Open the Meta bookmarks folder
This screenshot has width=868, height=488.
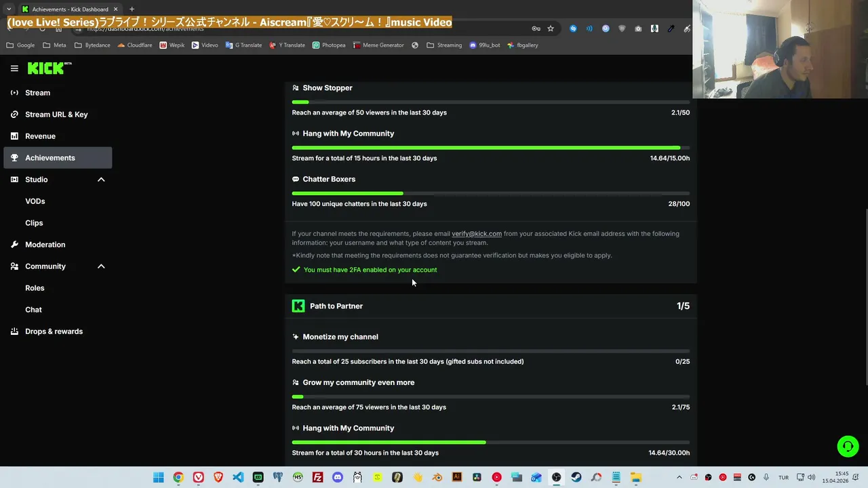pos(54,45)
